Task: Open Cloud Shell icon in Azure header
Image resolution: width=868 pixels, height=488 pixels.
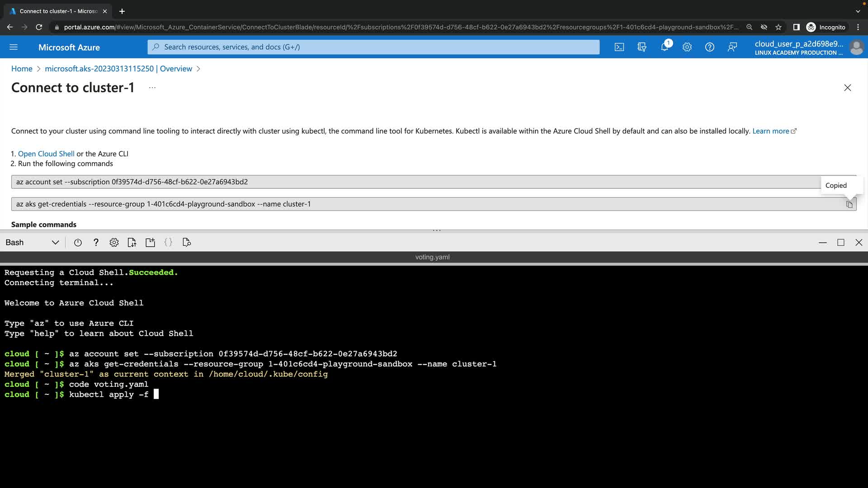Action: (619, 47)
